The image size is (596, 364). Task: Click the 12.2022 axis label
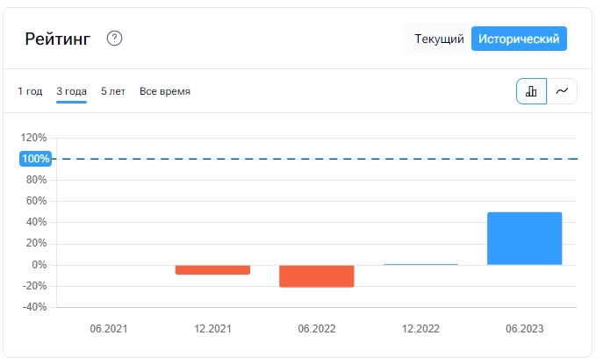[421, 329]
